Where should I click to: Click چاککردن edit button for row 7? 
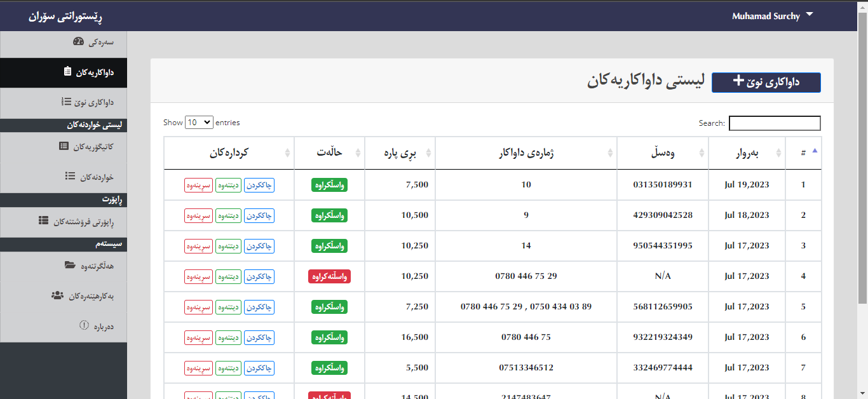pyautogui.click(x=259, y=368)
